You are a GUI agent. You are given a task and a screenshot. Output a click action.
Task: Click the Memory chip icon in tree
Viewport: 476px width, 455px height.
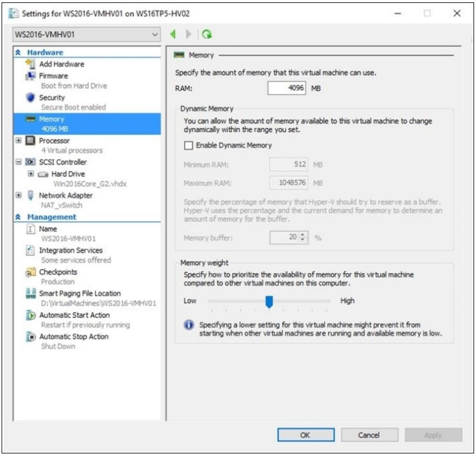(30, 119)
